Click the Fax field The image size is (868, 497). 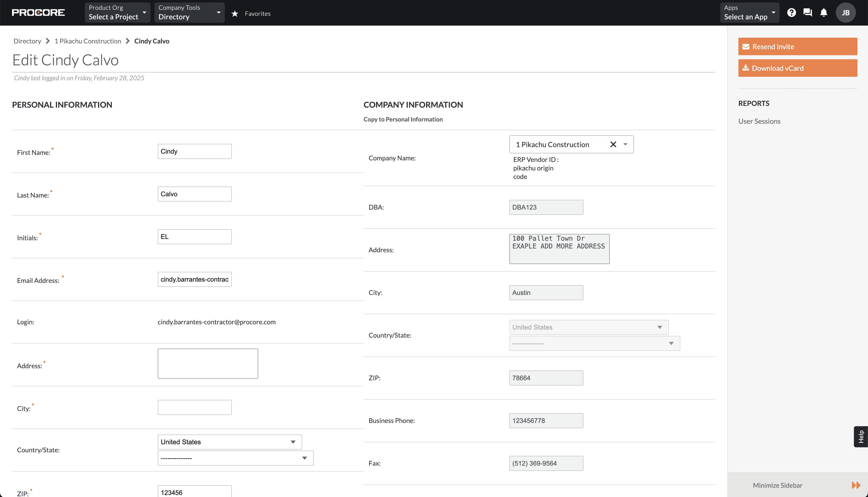546,463
